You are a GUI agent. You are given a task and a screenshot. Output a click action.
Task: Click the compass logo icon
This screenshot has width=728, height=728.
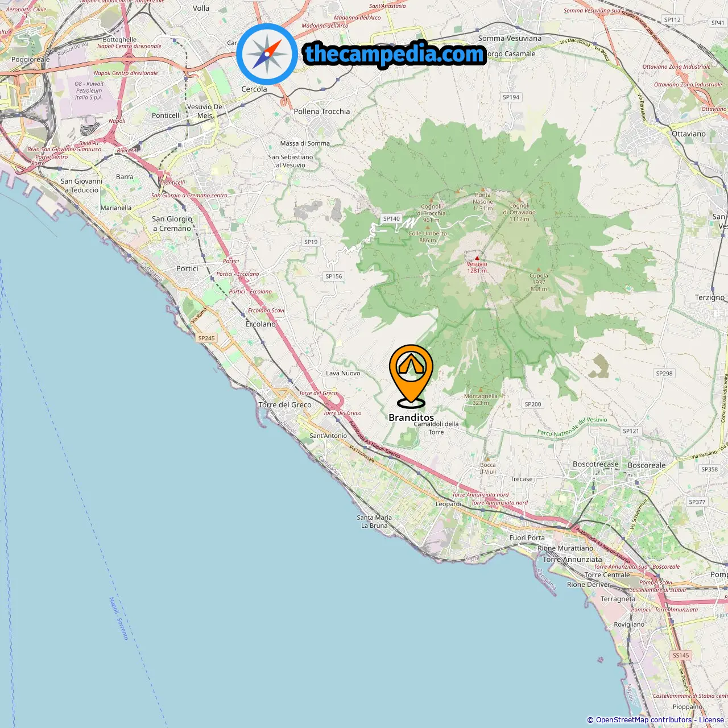tap(267, 54)
